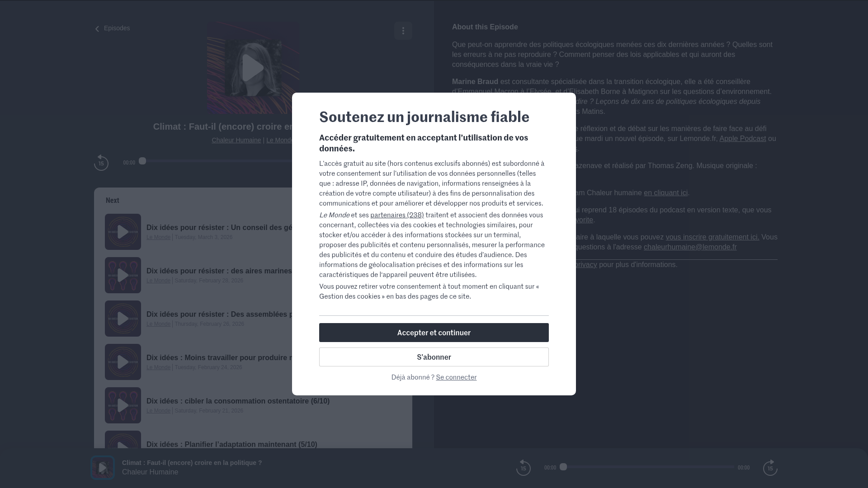Play the February 28 episode thumbnail
Image resolution: width=868 pixels, height=488 pixels.
[x=123, y=275]
